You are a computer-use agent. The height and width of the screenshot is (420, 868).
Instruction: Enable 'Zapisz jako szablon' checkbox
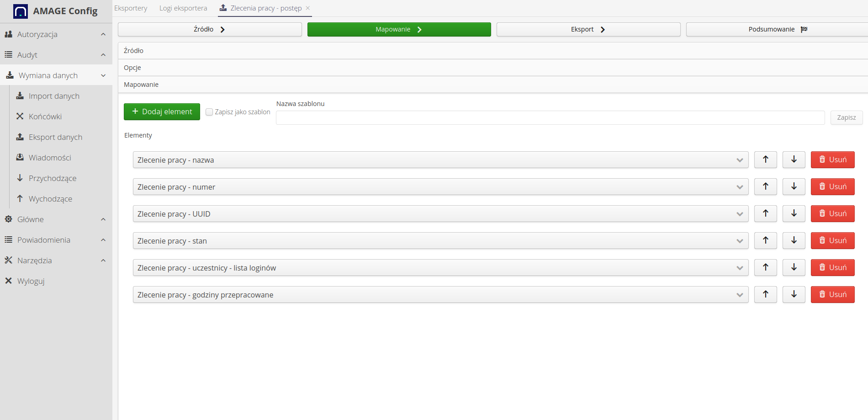coord(209,112)
